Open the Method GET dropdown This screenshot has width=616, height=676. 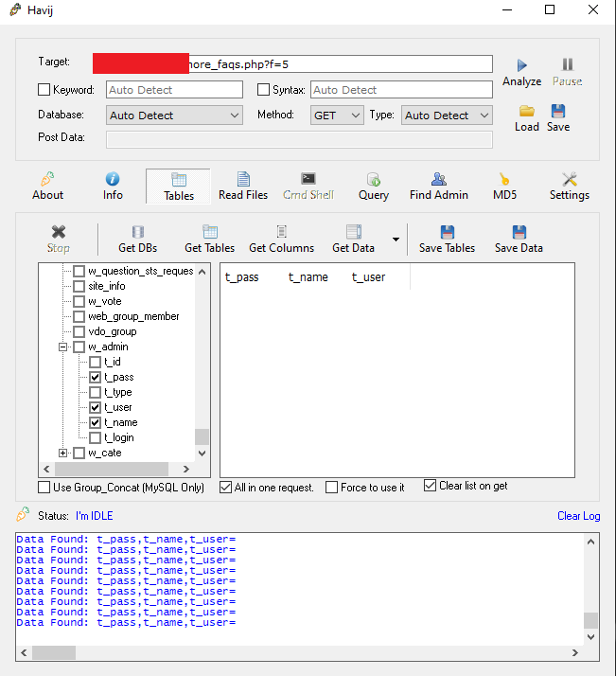337,116
